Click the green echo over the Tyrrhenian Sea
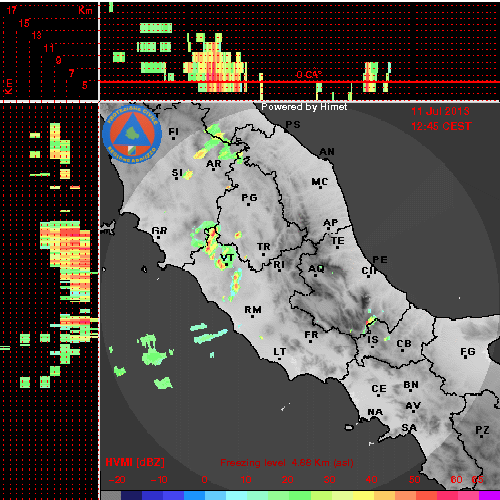 point(152,350)
